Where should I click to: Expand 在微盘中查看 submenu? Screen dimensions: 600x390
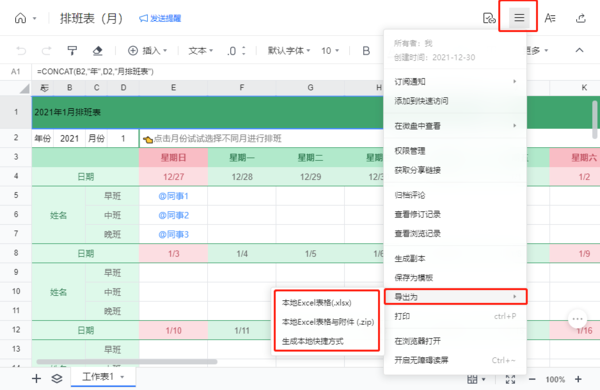[455, 126]
